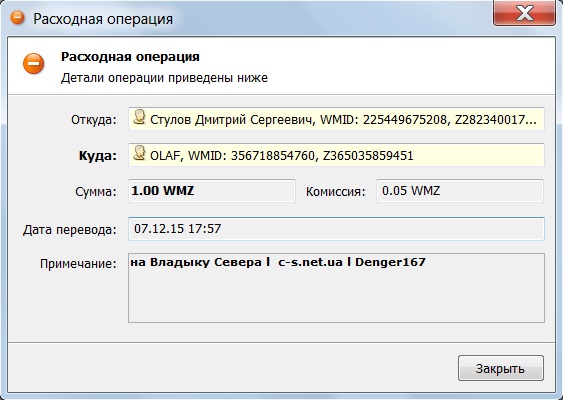Click the user icon in the Куда field

(x=139, y=153)
